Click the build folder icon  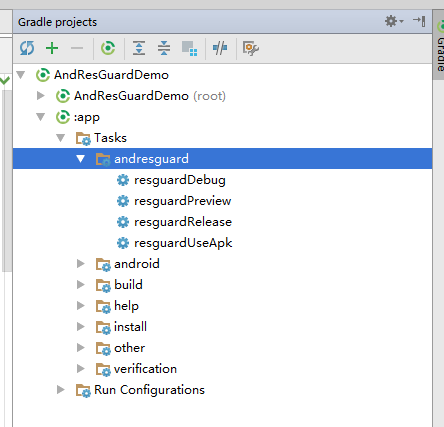coord(103,286)
